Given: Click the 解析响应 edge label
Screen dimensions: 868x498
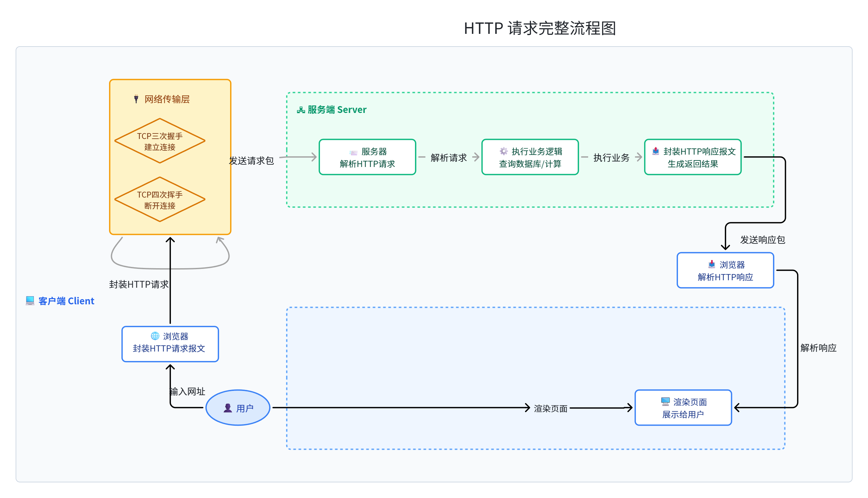Looking at the screenshot, I should click(819, 348).
